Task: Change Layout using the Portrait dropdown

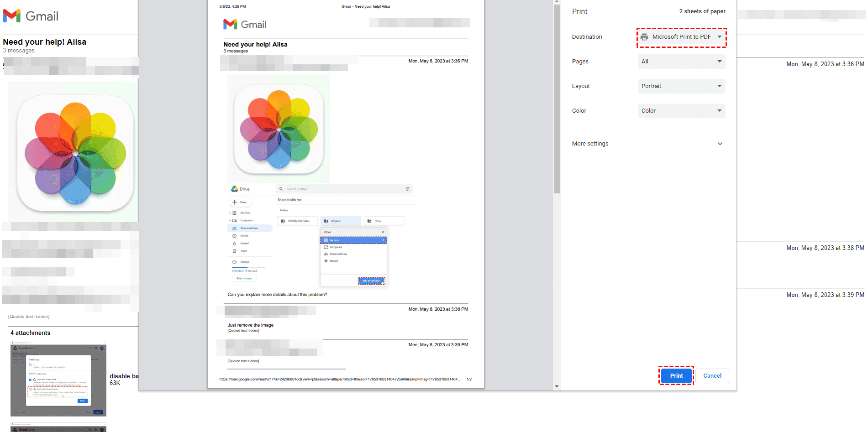Action: click(x=681, y=86)
